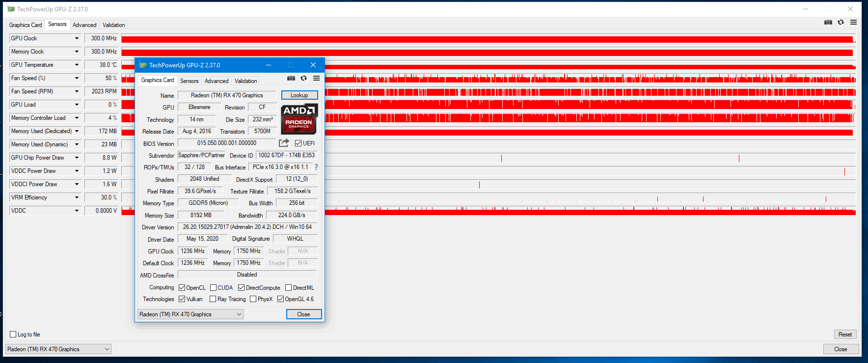Toggle the PhysX checkbox
Image resolution: width=868 pixels, height=363 pixels.
[x=253, y=299]
